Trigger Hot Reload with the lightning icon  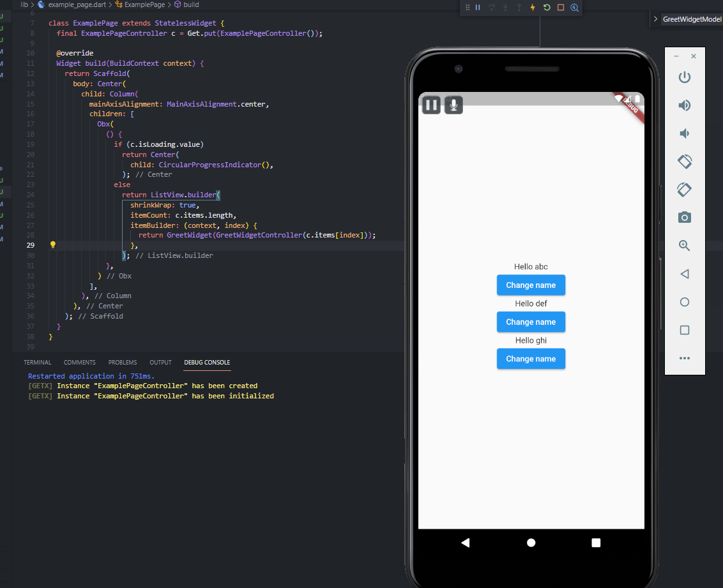[x=533, y=7]
